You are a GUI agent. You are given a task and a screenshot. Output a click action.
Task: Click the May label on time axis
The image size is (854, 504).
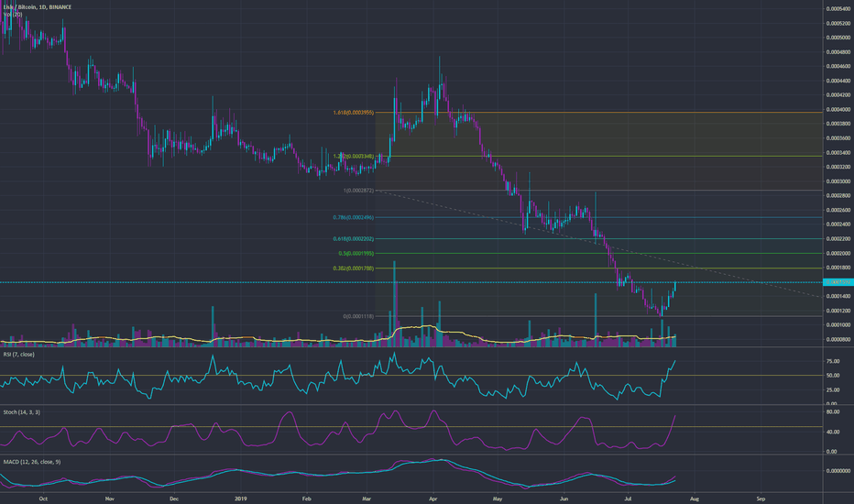tap(498, 499)
